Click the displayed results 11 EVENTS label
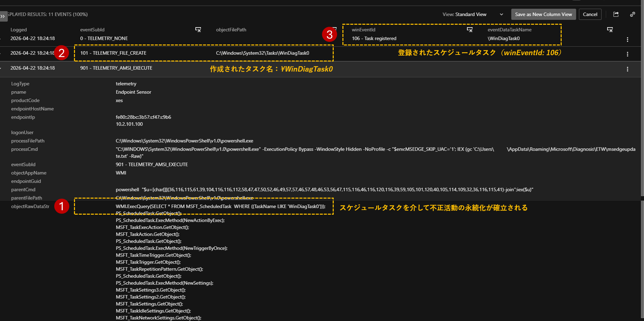Viewport: 644px width, 321px height. click(47, 14)
